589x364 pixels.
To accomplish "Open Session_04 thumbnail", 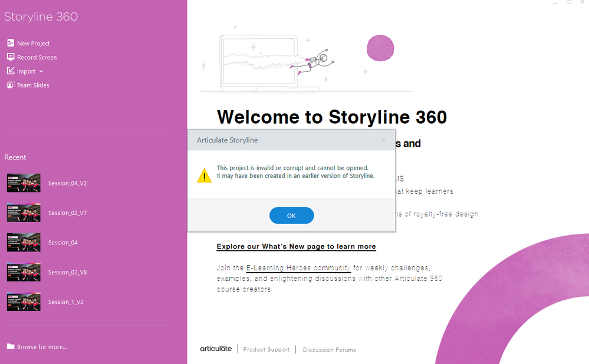I will [x=24, y=242].
